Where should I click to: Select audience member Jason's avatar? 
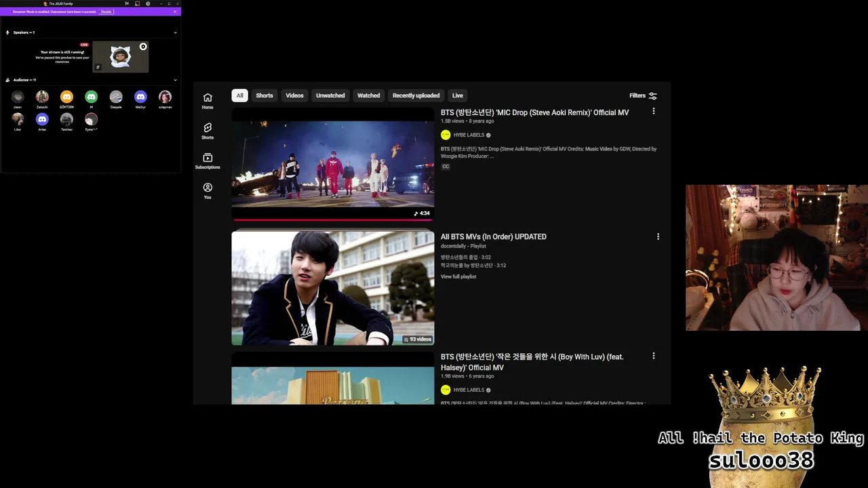[18, 97]
